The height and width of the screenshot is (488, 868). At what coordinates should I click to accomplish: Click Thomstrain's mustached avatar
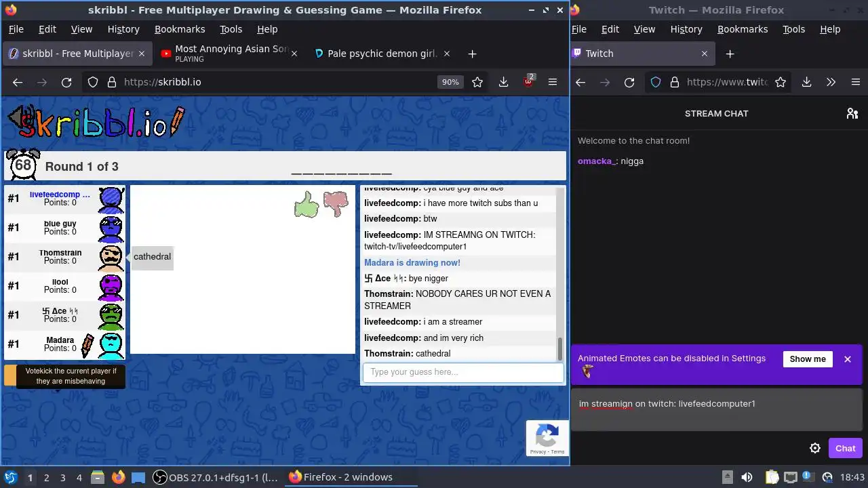pyautogui.click(x=111, y=258)
